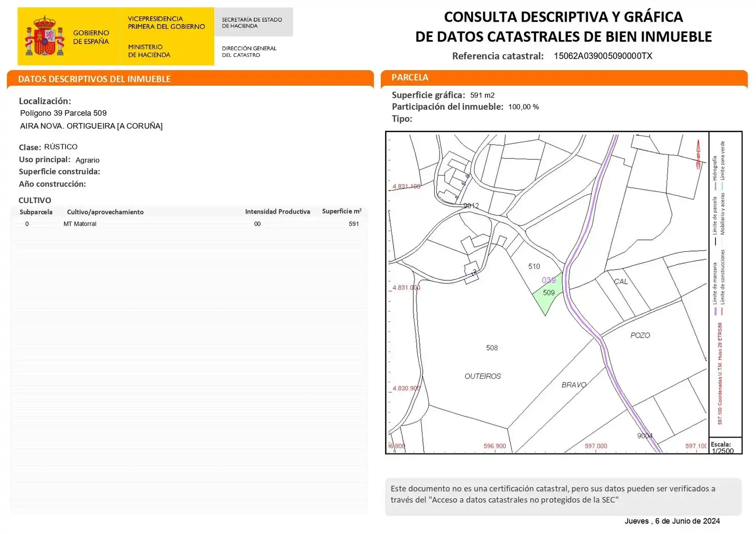The image size is (756, 534).
Task: Click the "Superficie construida:" label
Action: (59, 172)
